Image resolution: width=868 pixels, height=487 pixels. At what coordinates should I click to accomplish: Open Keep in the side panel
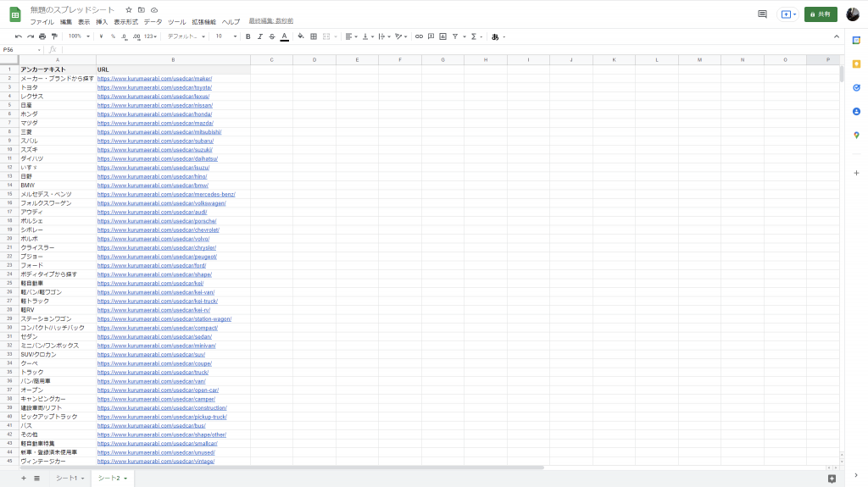856,64
